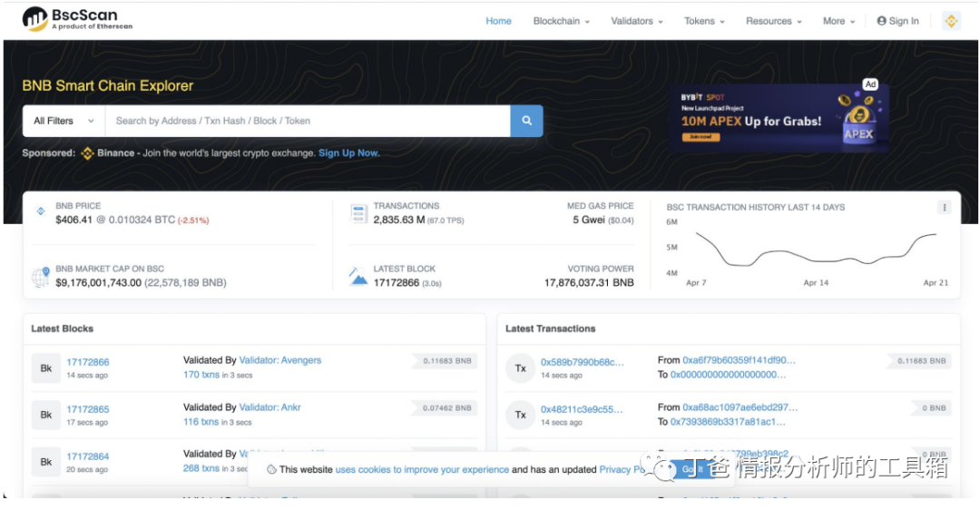
Task: Open the Resources dropdown menu
Action: tap(773, 21)
